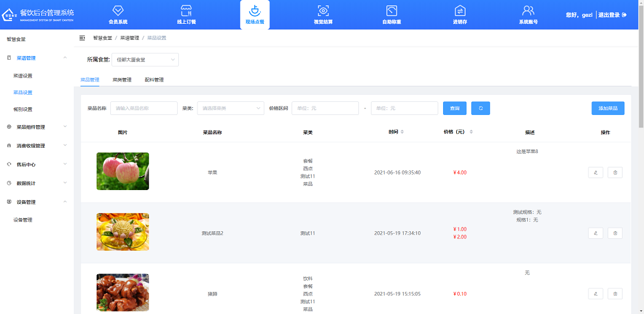Viewport: 644px width, 314px height.
Task: Collapse the sidebar with the hamburger icon
Action: (x=82, y=38)
